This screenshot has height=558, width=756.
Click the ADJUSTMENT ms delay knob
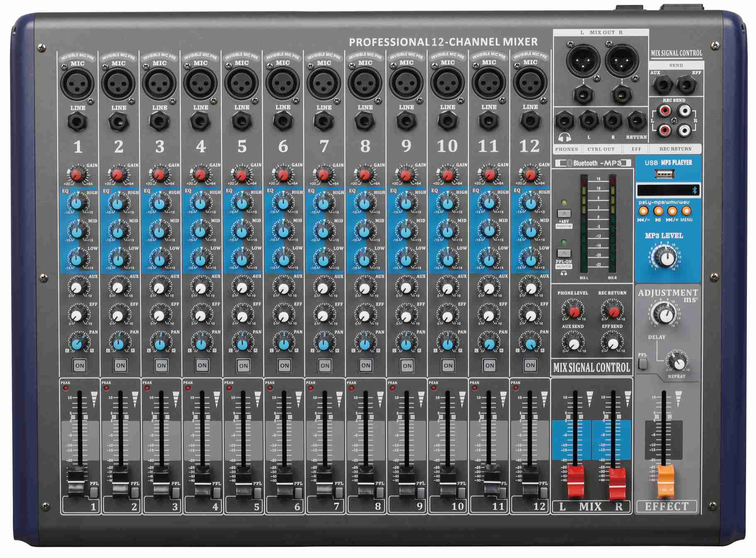point(665,315)
